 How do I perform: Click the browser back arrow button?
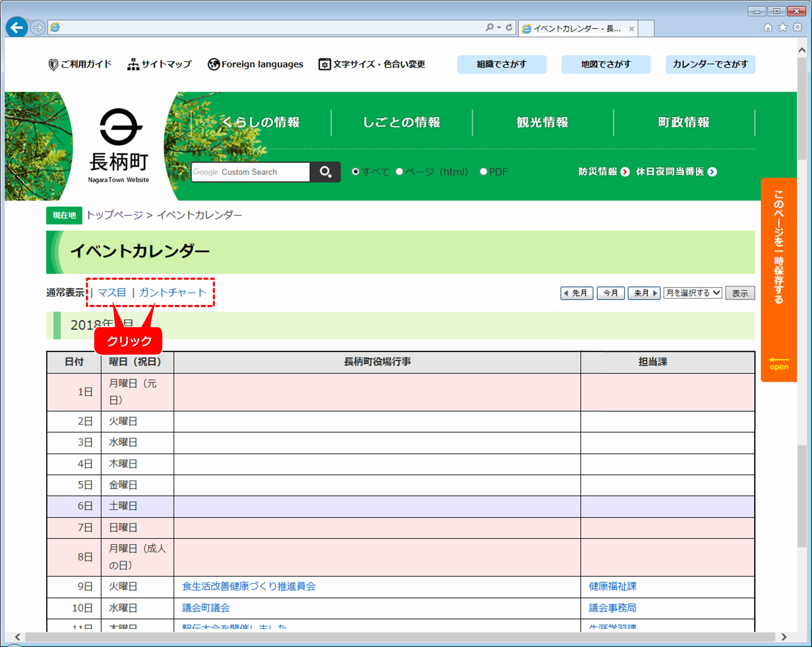[17, 27]
